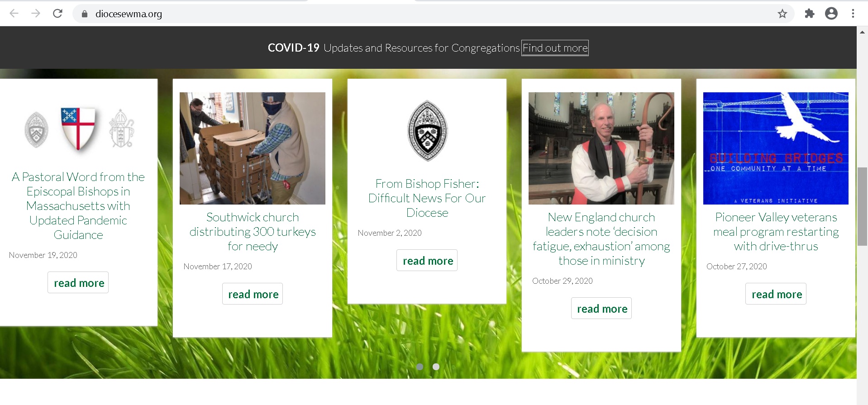Click the browser forward arrow
This screenshot has width=868, height=405.
[36, 14]
